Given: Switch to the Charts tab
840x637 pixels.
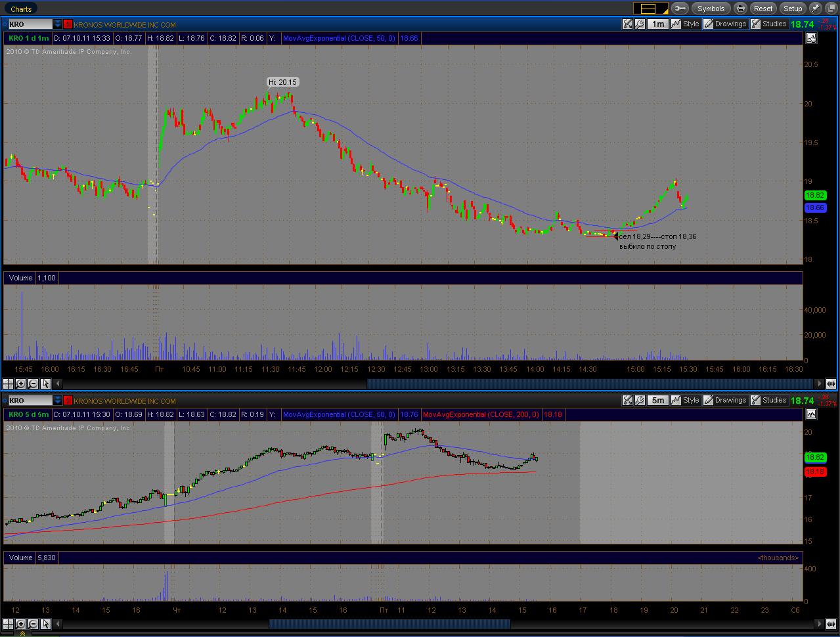Looking at the screenshot, I should pyautogui.click(x=21, y=9).
